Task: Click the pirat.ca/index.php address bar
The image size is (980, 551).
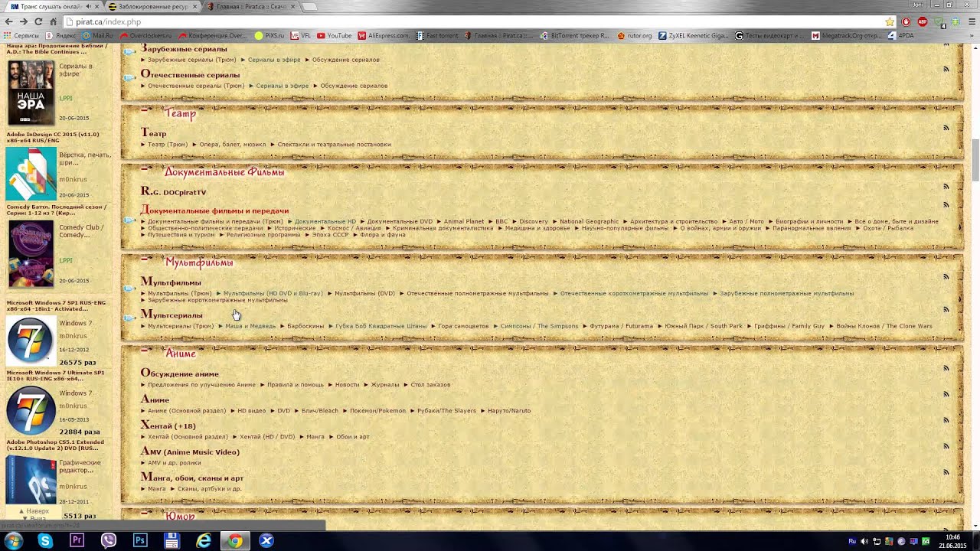Action: 475,22
